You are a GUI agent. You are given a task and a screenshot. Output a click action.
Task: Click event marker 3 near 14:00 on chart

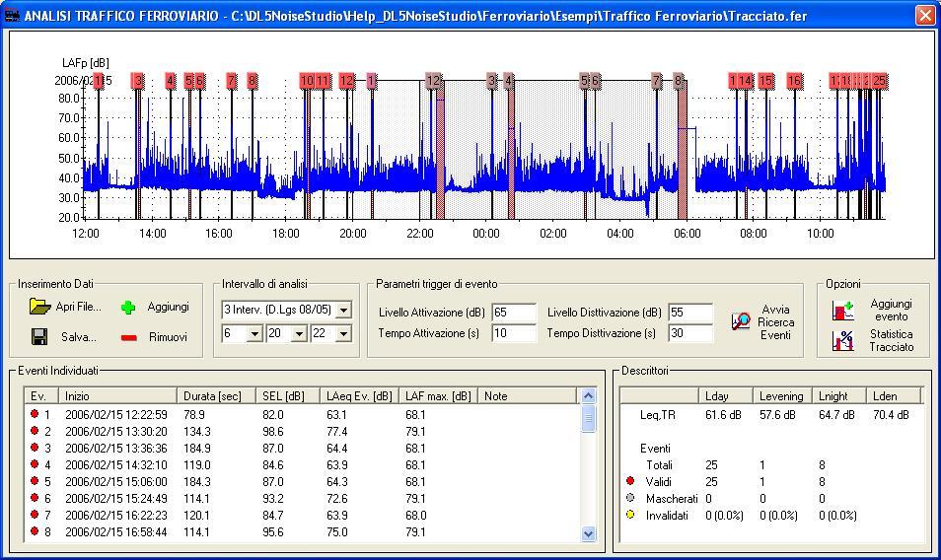[138, 80]
